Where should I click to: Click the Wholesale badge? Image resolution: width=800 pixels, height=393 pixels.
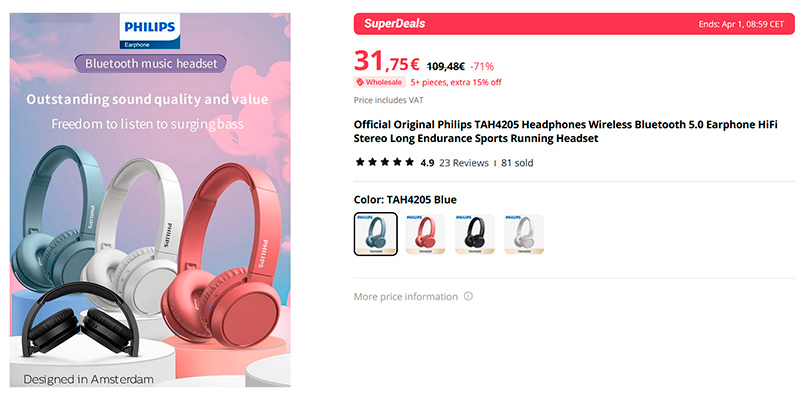pyautogui.click(x=379, y=82)
